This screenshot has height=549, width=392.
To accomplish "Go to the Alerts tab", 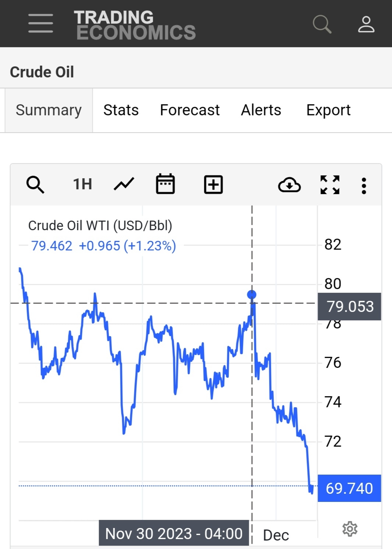I will coord(261,110).
